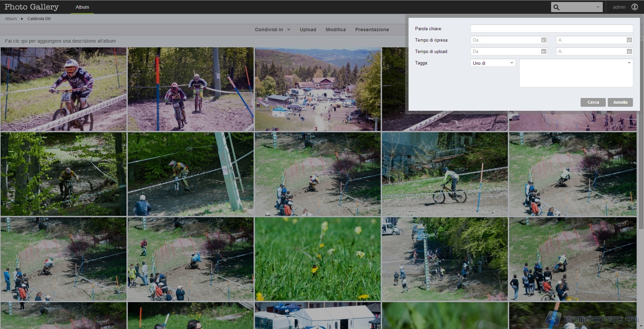Screen dimensions: 644x329
Task: Open calendar for Tempo di upload start
Action: [544, 52]
